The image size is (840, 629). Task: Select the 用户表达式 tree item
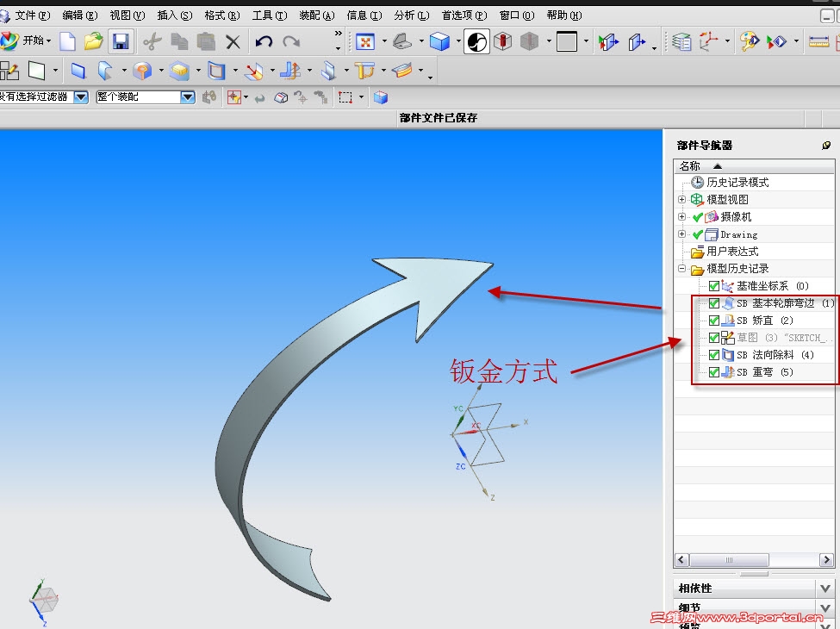pos(732,252)
